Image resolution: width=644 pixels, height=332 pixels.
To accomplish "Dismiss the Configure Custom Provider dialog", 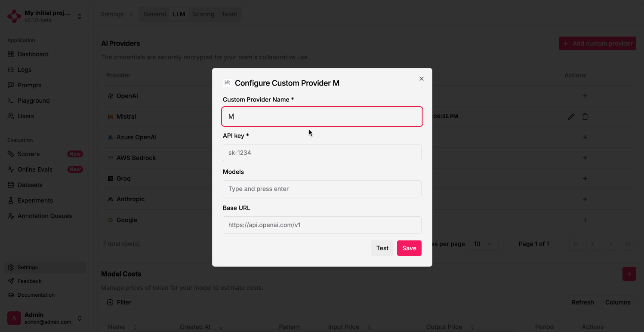I will tap(421, 79).
